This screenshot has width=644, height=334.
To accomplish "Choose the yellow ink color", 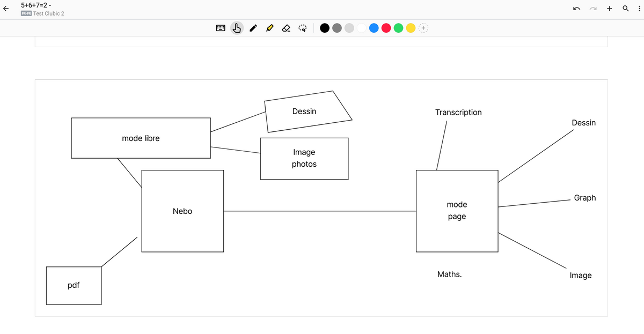I will [411, 28].
